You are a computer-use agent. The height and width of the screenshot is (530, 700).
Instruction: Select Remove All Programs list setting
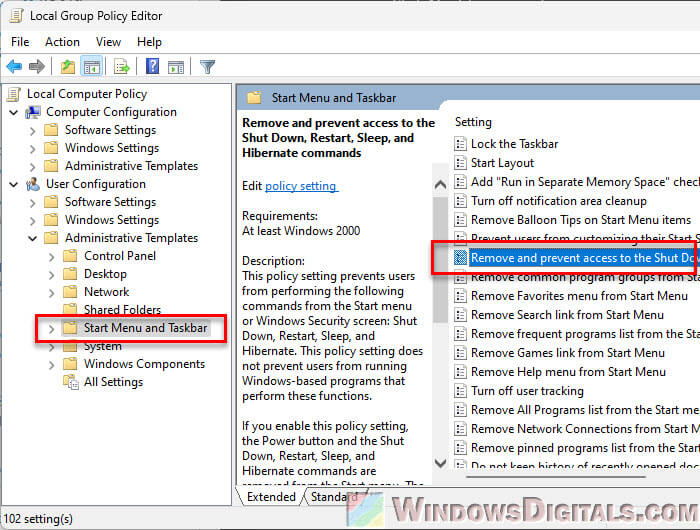pos(585,410)
